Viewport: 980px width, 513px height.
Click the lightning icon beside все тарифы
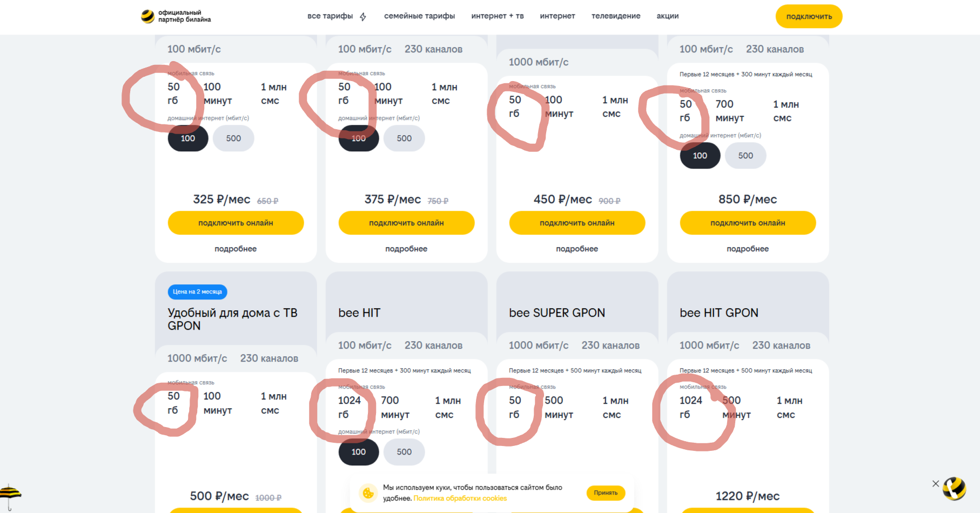point(363,17)
